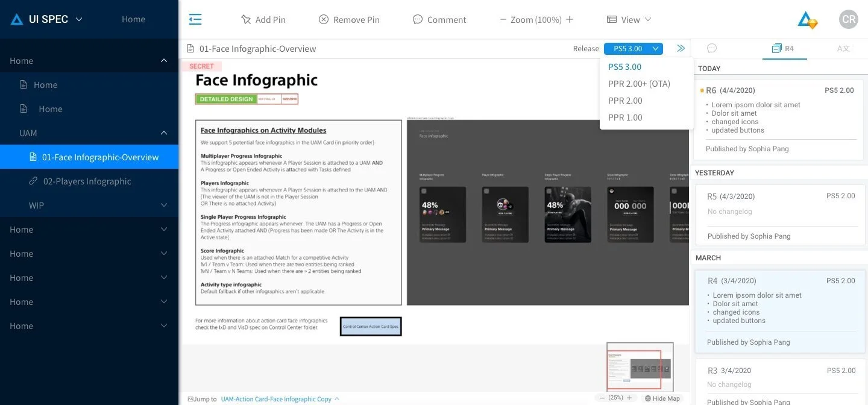The width and height of the screenshot is (868, 405).
Task: Click the DETAILED DESIGN green label
Action: tap(227, 99)
